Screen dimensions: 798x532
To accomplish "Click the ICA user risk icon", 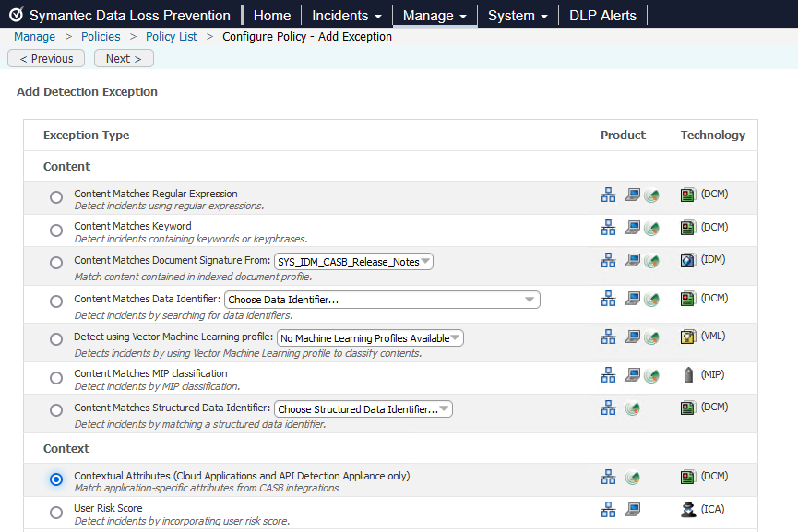I will coord(687,509).
